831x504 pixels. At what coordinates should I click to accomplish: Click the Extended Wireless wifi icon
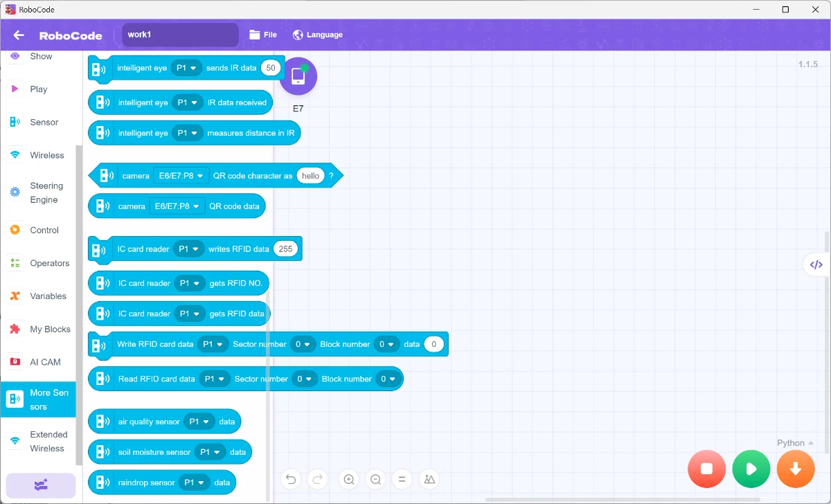(15, 441)
